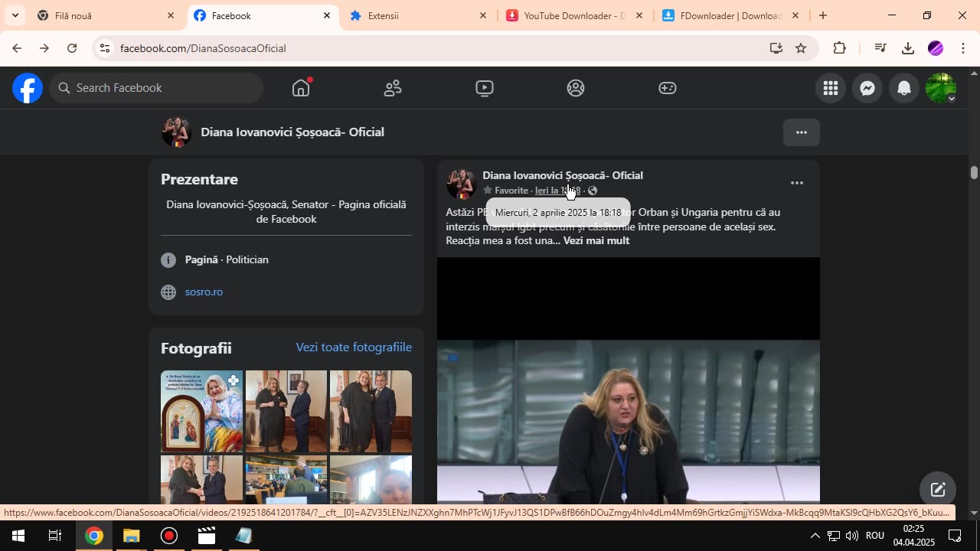Switch to the 'FDownloader' browser tab

click(732, 15)
